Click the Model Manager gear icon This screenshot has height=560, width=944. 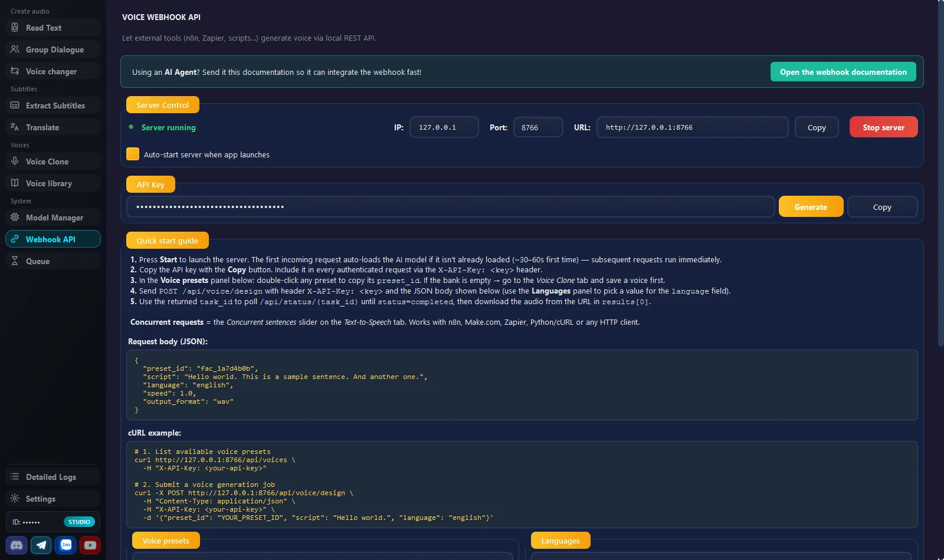[x=15, y=218]
